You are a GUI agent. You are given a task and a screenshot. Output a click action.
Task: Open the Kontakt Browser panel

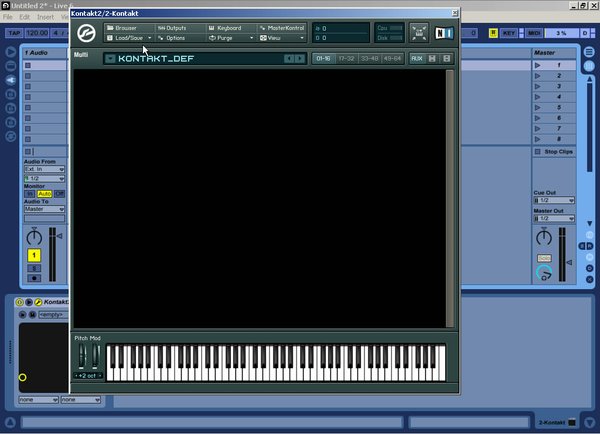pos(130,28)
